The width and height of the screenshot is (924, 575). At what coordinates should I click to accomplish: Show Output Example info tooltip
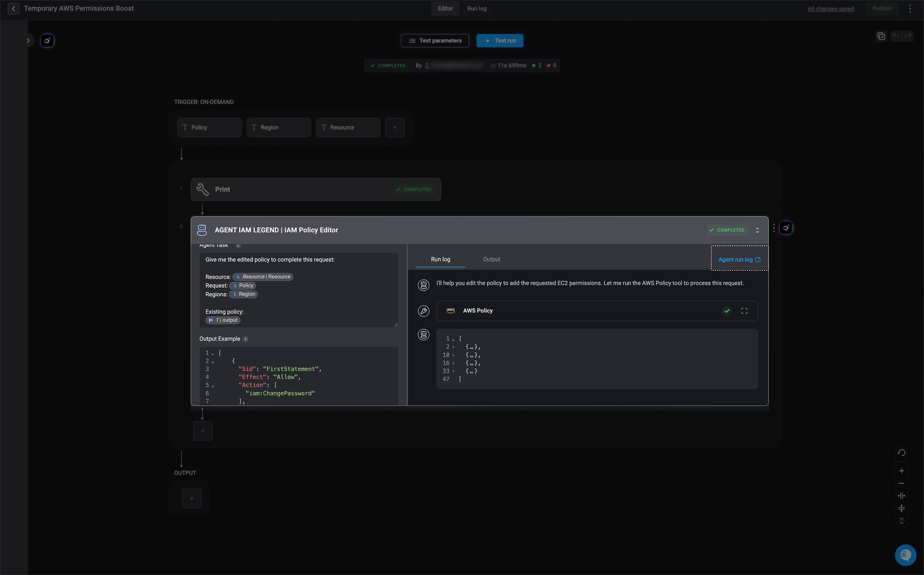246,339
